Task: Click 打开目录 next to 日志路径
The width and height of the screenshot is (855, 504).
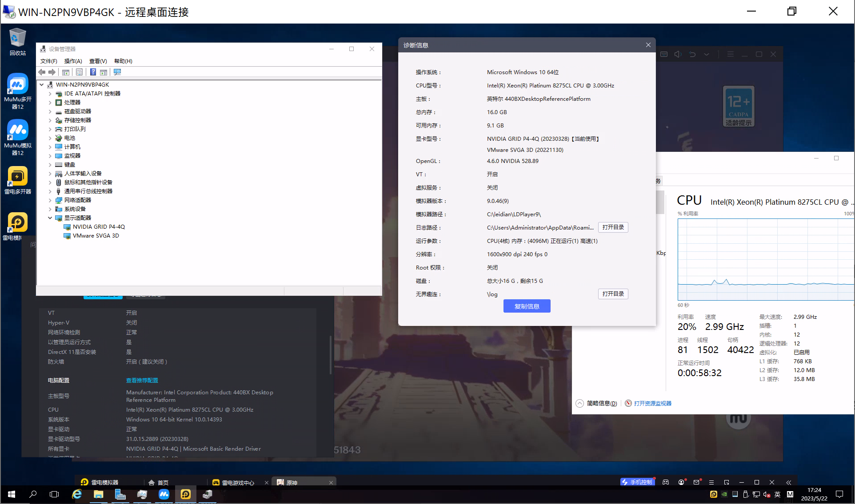Action: (613, 227)
